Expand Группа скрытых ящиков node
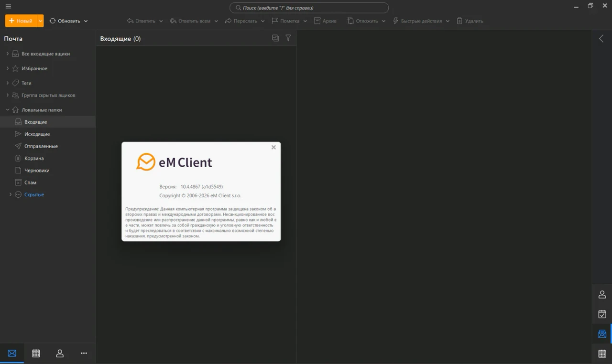Screen dimensions: 612x364 pyautogui.click(x=8, y=95)
